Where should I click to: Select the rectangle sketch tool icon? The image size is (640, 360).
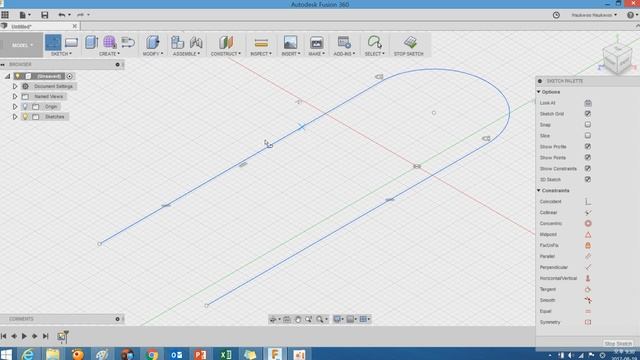click(71, 42)
